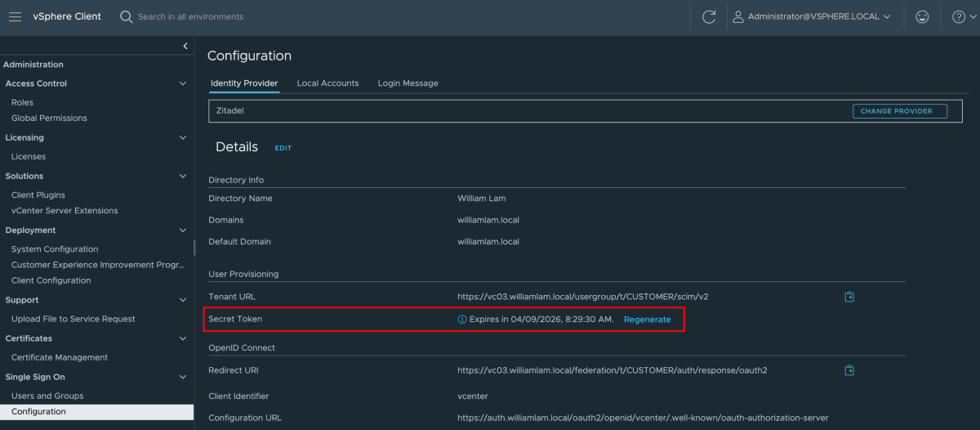The image size is (980, 430).
Task: Collapse the Access Control section
Action: (x=182, y=83)
